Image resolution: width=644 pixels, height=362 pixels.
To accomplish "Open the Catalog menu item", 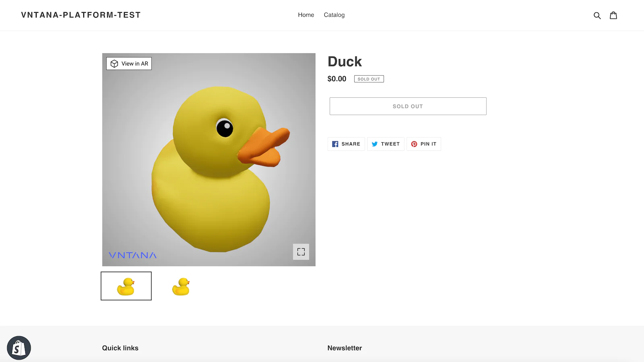I will coord(334,15).
